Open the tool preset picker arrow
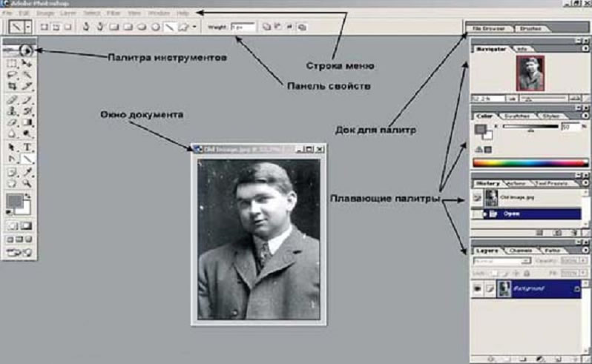Screen dimensions: 592x364 pos(27,27)
